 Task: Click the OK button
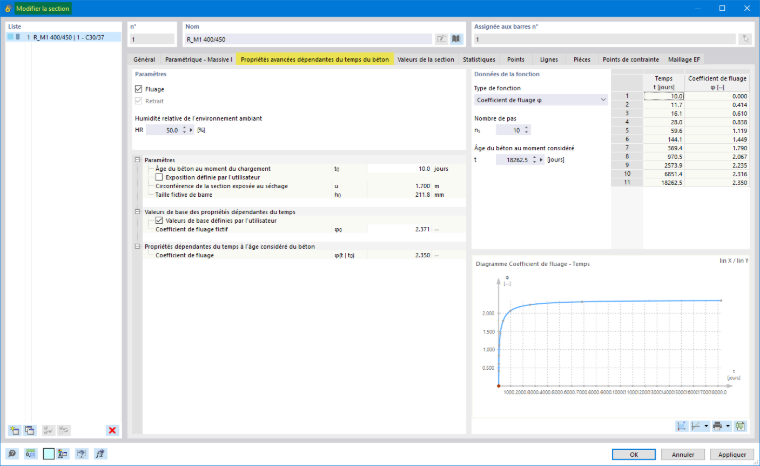(633, 454)
